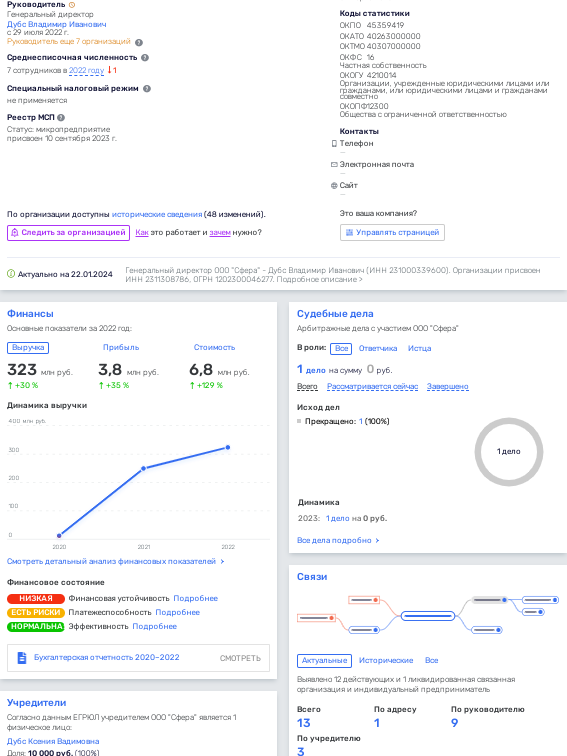Click the ЕСТЬ РИСКИ yellow status badge
The width and height of the screenshot is (567, 756).
36,612
